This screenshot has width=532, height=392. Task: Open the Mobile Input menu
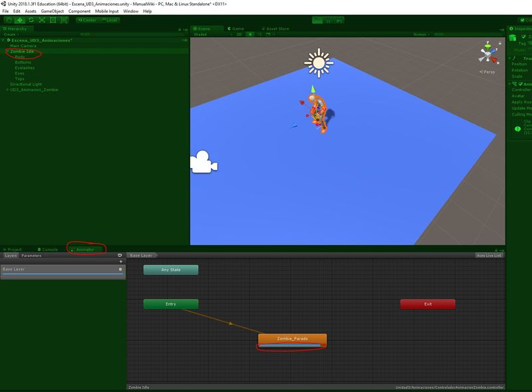(107, 11)
